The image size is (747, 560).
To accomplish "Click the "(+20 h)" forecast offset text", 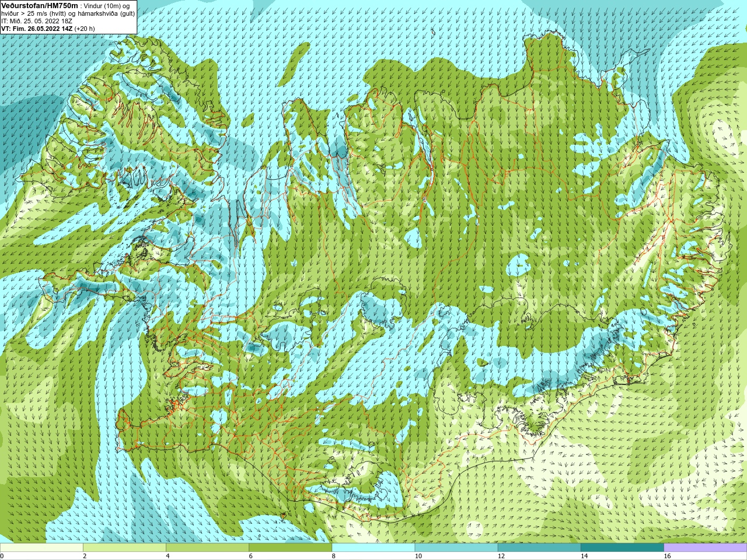I will point(85,29).
